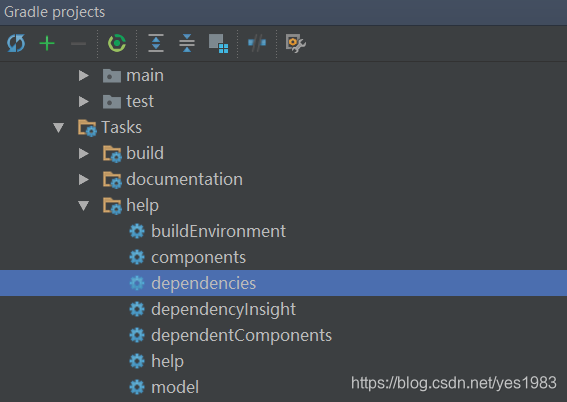Expand the main source set node
The height and width of the screenshot is (402, 567).
point(84,76)
